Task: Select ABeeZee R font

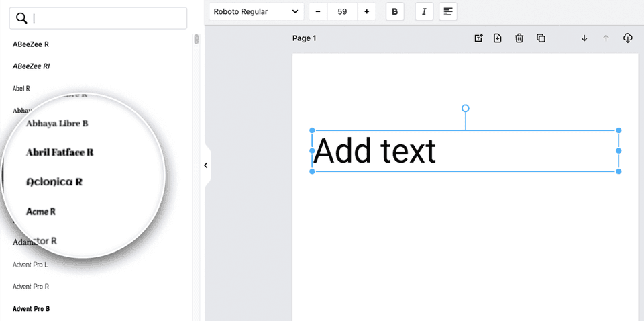Action: click(x=31, y=44)
